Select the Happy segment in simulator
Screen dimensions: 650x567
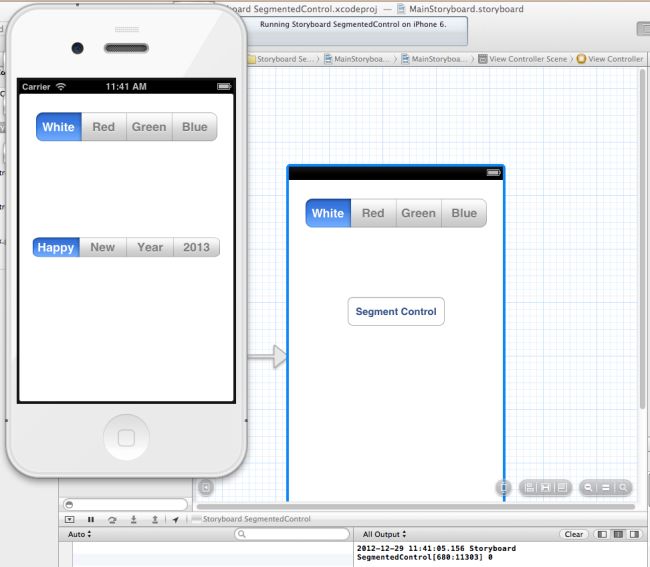pyautogui.click(x=56, y=247)
